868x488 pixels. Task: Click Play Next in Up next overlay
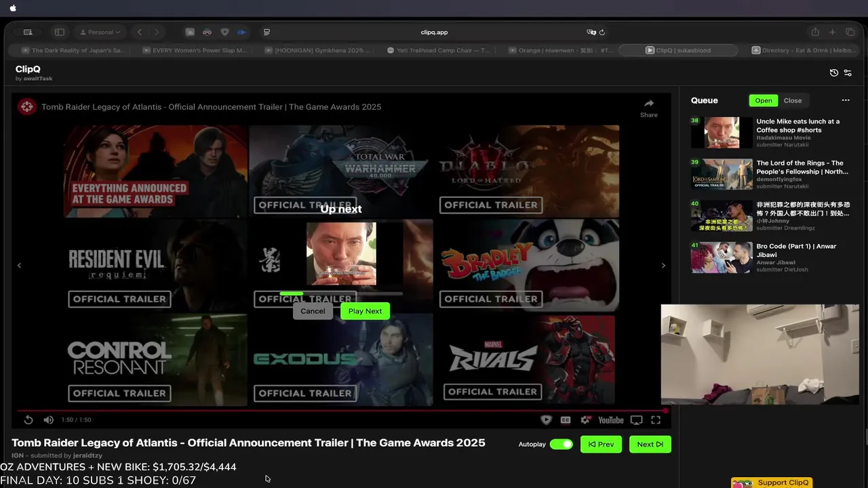tap(365, 311)
